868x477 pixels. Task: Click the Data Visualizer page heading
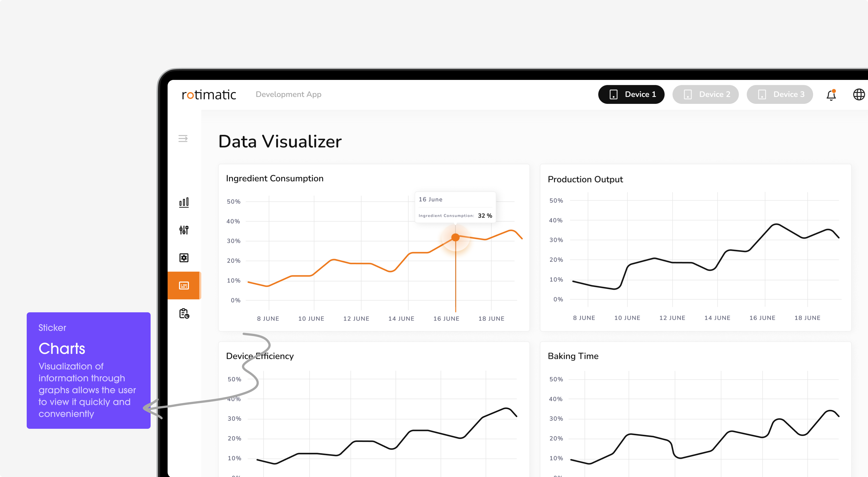click(x=280, y=141)
